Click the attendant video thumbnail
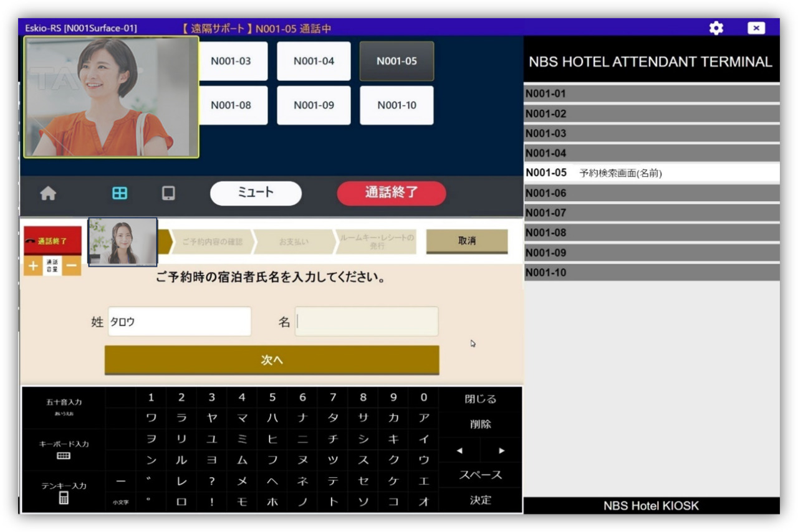Screen dimensions: 798x532 [x=122, y=242]
